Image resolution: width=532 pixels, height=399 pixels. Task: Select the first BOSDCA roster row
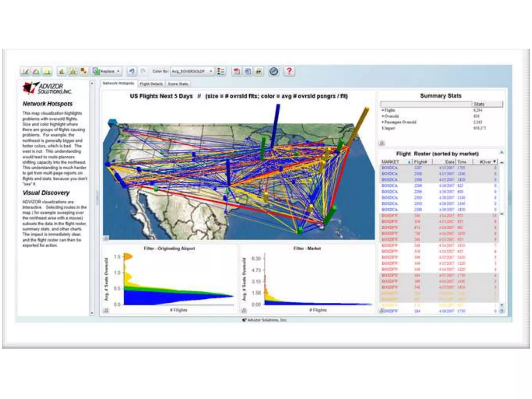(x=390, y=168)
